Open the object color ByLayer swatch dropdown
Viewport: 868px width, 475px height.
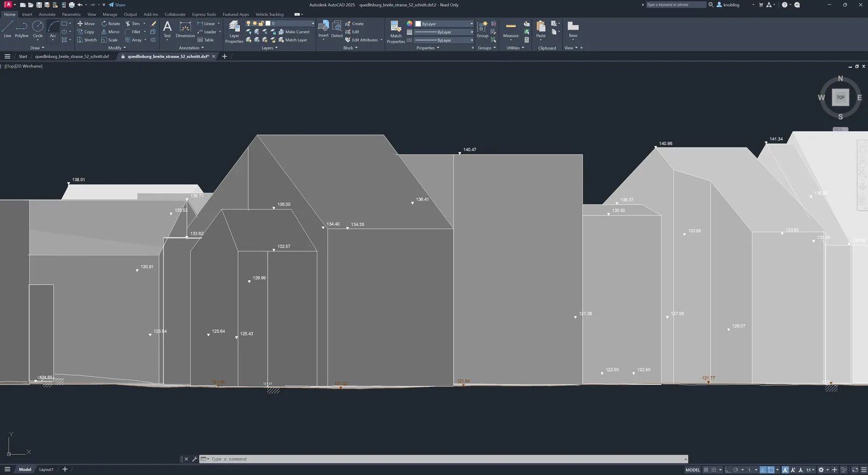pyautogui.click(x=444, y=24)
